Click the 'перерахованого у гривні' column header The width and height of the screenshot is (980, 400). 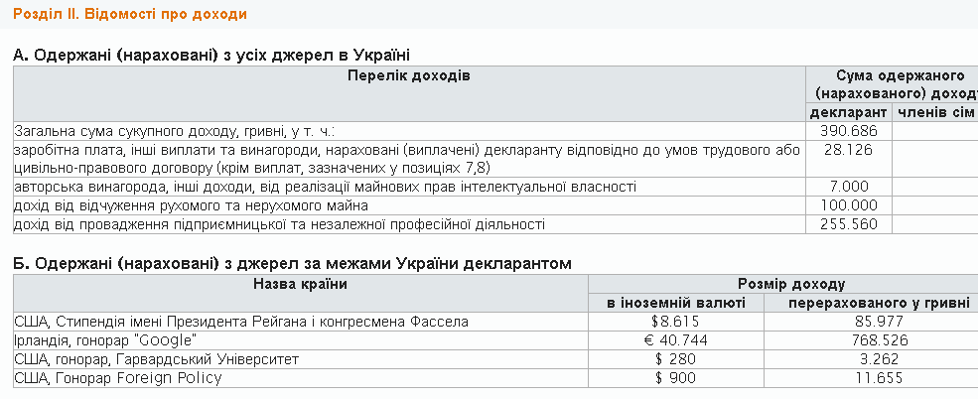[871, 303]
